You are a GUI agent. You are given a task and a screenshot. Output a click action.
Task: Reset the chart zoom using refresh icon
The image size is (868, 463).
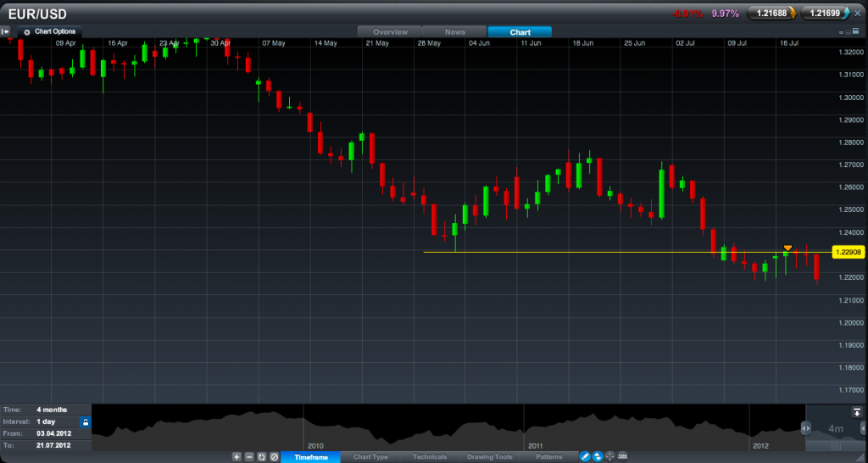point(262,457)
